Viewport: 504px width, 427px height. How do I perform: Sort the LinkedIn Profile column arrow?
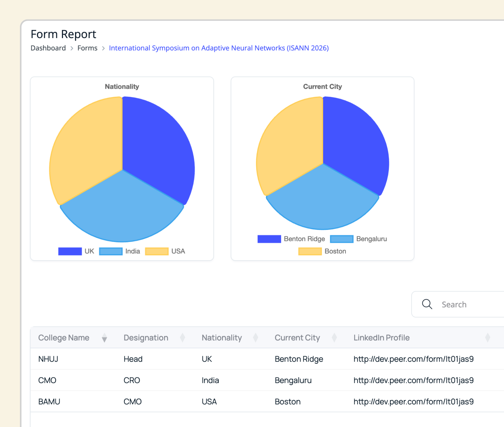(487, 338)
